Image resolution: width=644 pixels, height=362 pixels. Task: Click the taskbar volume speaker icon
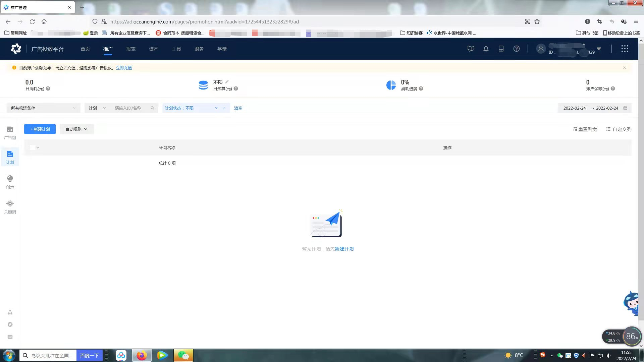[x=608, y=356]
